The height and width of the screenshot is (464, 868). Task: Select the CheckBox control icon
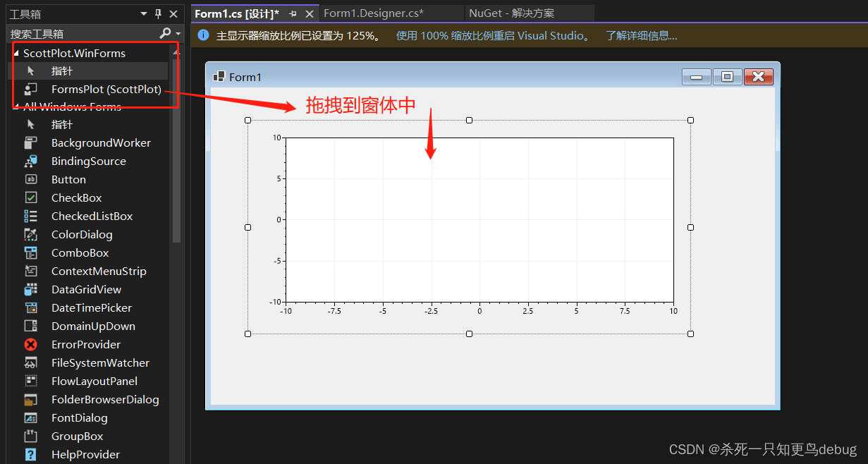coord(31,198)
